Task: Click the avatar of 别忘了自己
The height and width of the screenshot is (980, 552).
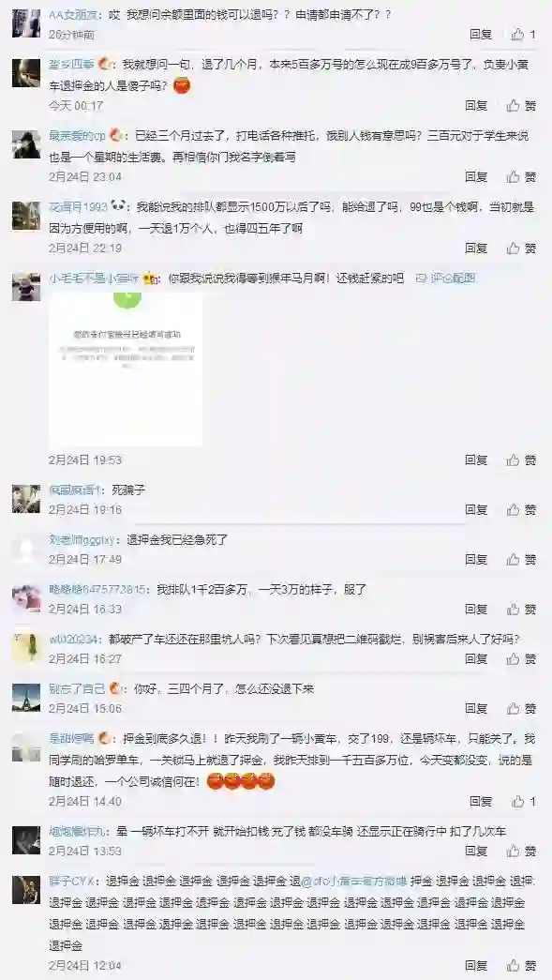Action: [x=26, y=698]
